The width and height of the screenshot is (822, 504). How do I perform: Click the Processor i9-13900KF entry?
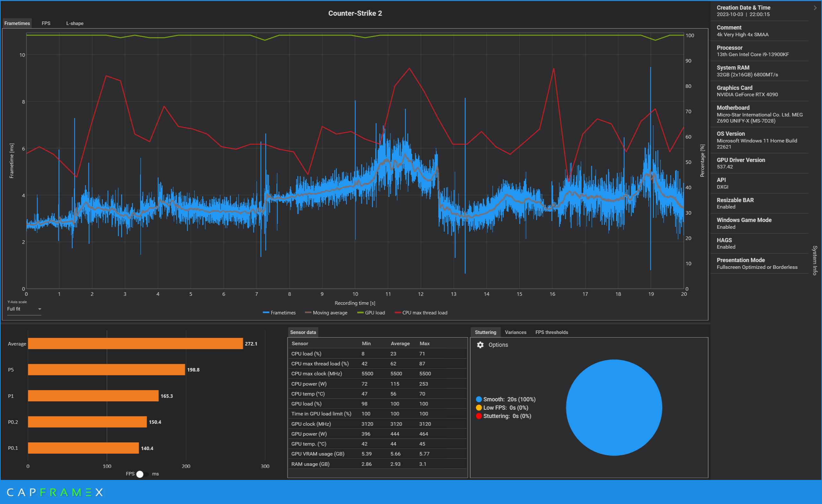coord(760,51)
